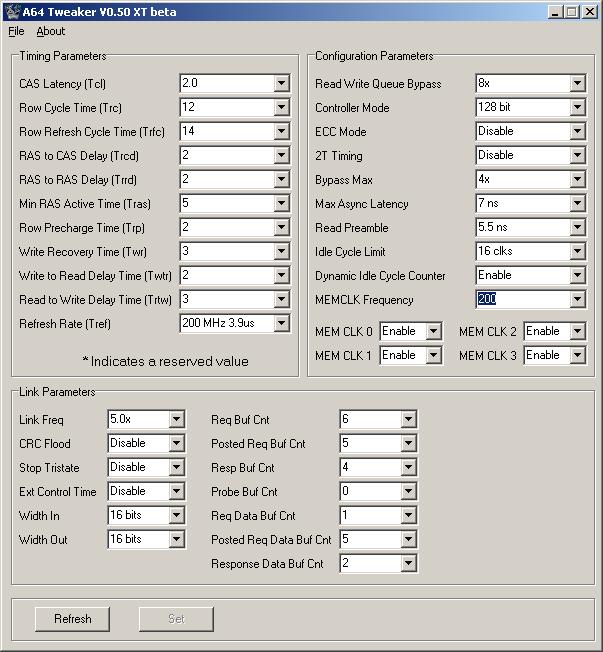Click the Refresh button
Screen dimensions: 603x652
[x=72, y=619]
